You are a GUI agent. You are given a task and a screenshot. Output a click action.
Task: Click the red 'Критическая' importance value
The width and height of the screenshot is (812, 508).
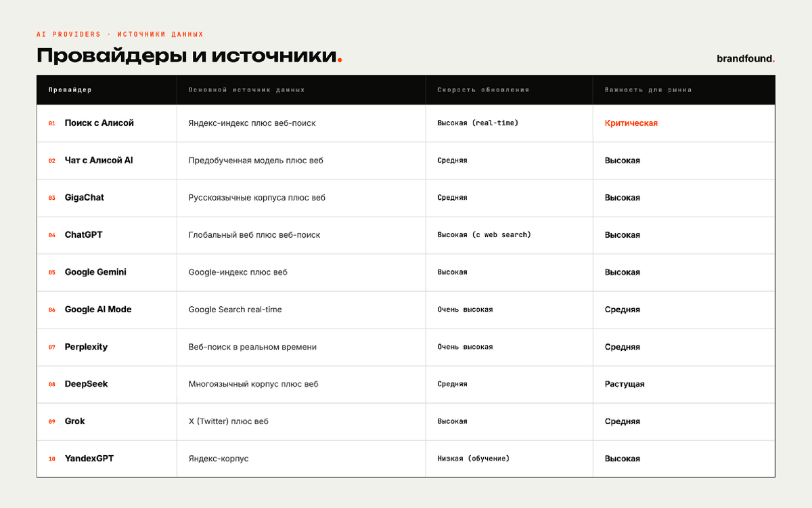click(x=631, y=123)
